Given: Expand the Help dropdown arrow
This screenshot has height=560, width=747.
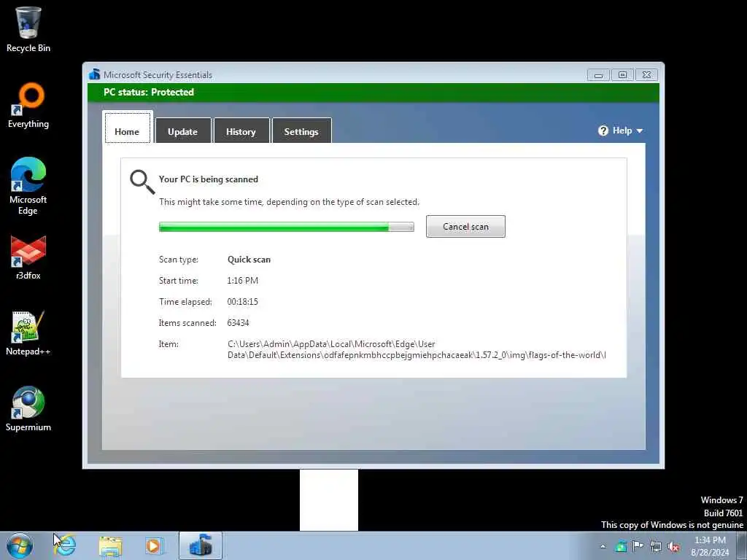Looking at the screenshot, I should point(639,131).
